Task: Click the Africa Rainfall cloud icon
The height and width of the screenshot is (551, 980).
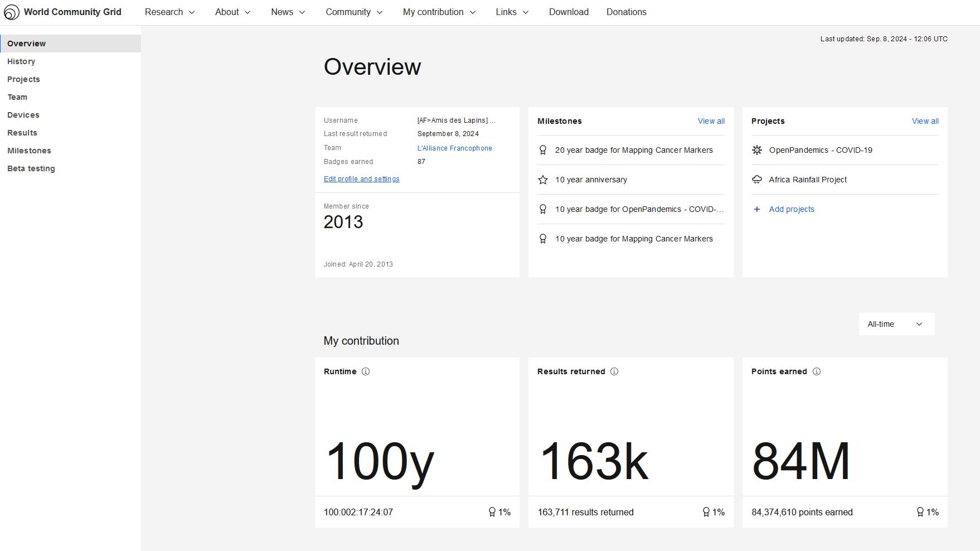Action: pos(757,180)
